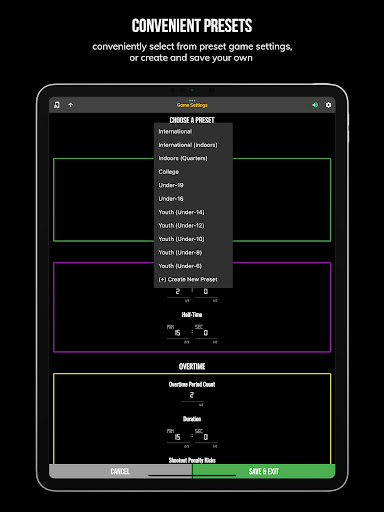Viewport: 384px width, 512px height.
Task: Click Save & Exit button
Action: (x=264, y=471)
